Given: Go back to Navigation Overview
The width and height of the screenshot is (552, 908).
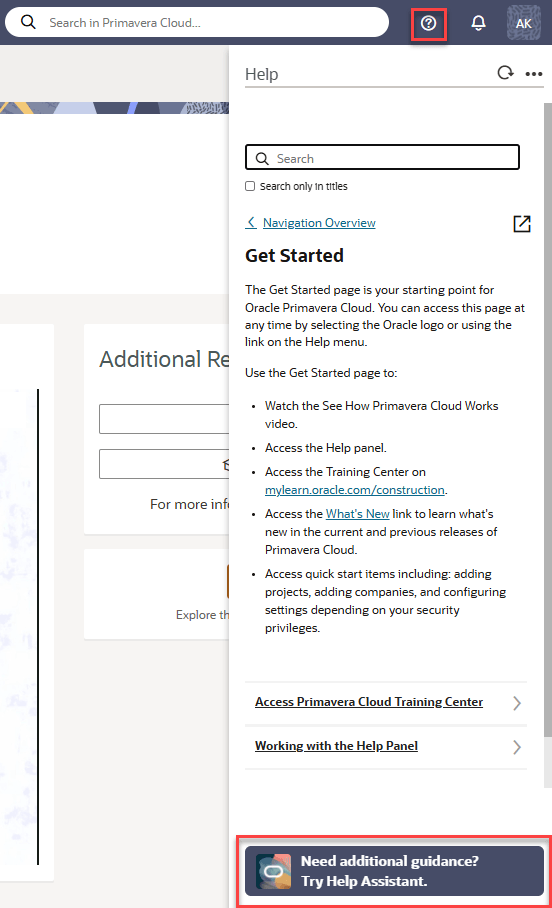Looking at the screenshot, I should point(319,223).
